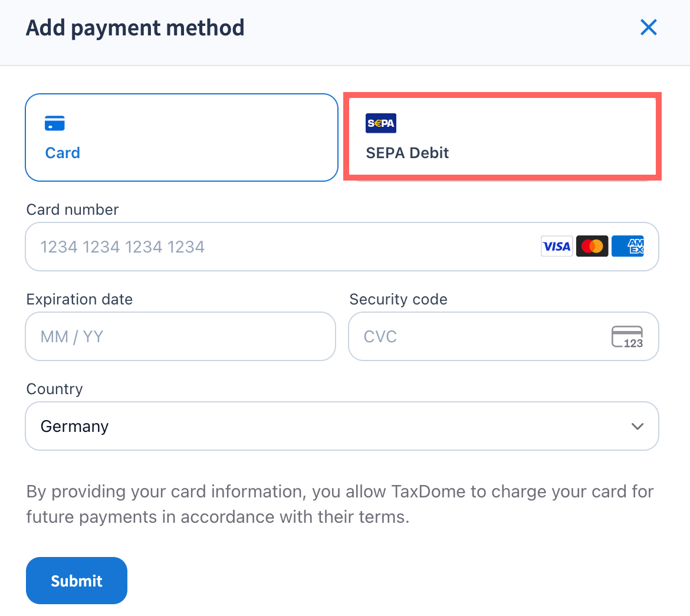The height and width of the screenshot is (616, 690).
Task: Click the Mastercard brand icon
Action: (x=592, y=247)
